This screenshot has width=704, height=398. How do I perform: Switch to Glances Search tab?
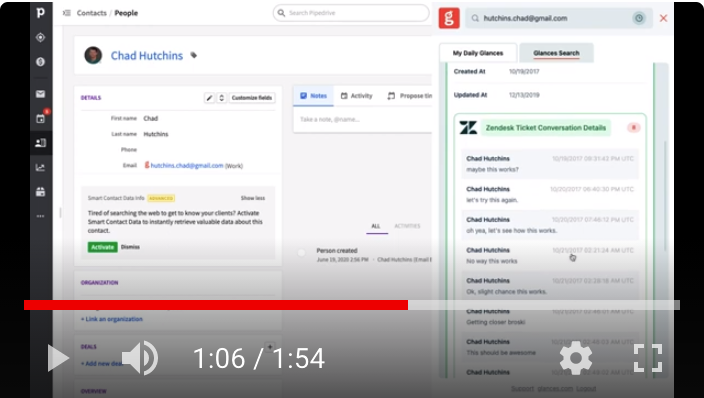coord(556,53)
